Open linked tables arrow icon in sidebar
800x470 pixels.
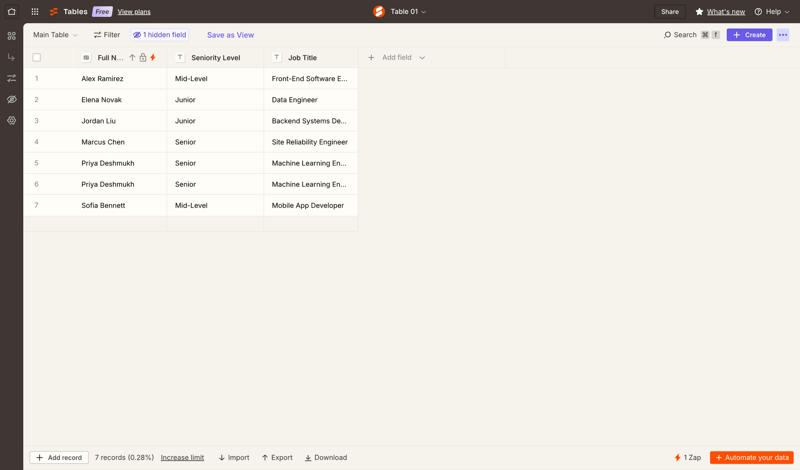click(11, 57)
